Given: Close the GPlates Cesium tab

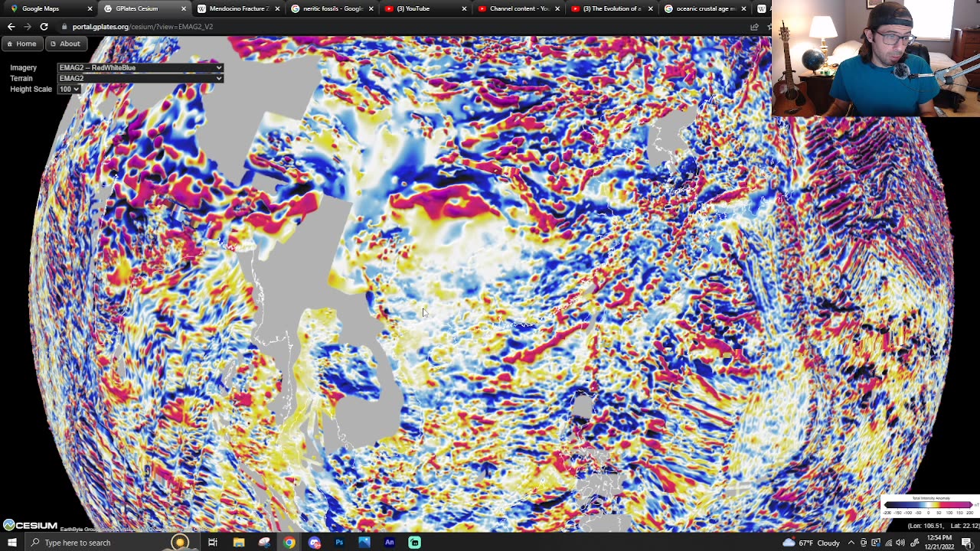Looking at the screenshot, I should tap(183, 8).
